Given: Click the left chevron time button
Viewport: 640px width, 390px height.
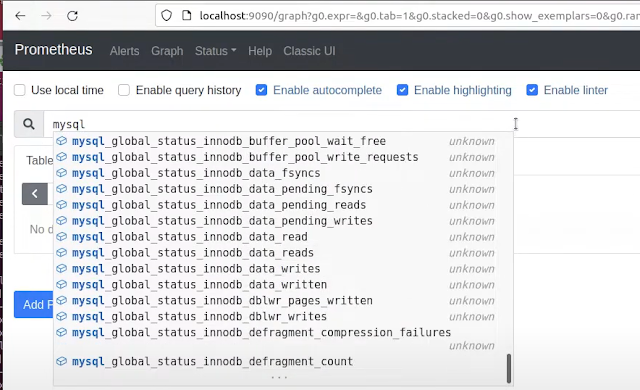Looking at the screenshot, I should tap(35, 194).
